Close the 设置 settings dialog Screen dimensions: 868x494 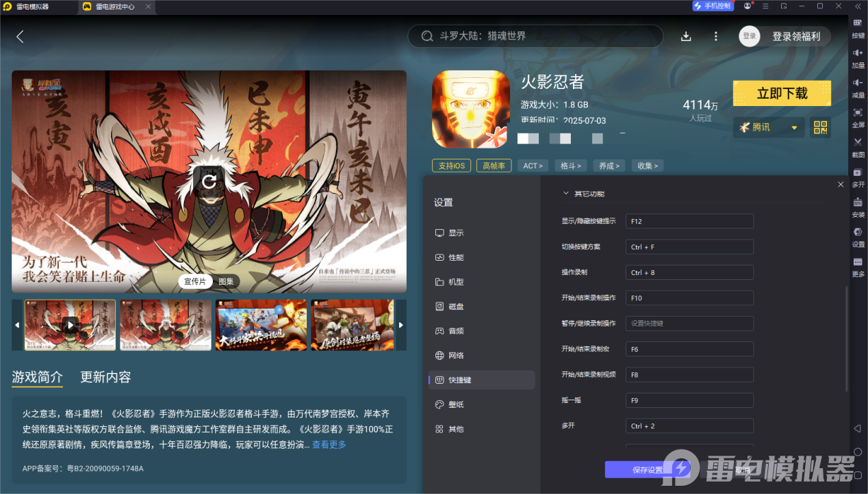pyautogui.click(x=841, y=185)
